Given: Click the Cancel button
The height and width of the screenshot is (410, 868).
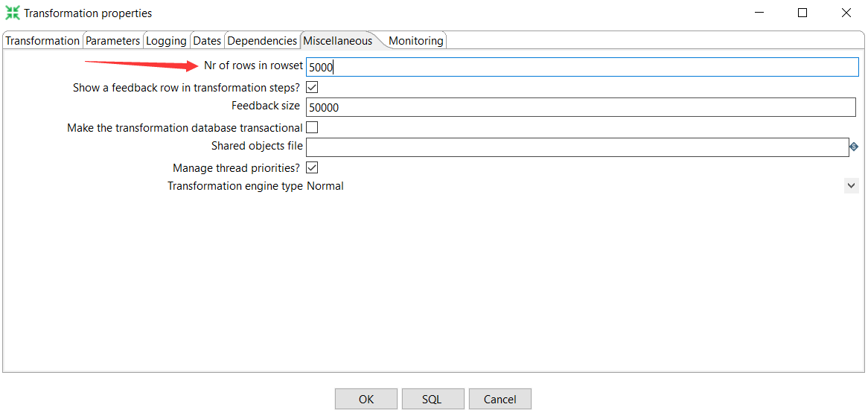Looking at the screenshot, I should 500,399.
